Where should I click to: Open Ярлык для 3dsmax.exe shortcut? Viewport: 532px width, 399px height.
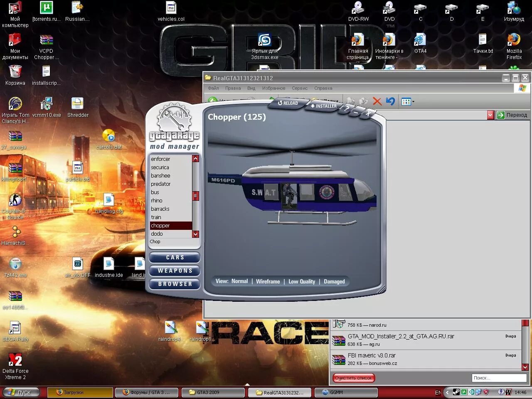(x=265, y=46)
